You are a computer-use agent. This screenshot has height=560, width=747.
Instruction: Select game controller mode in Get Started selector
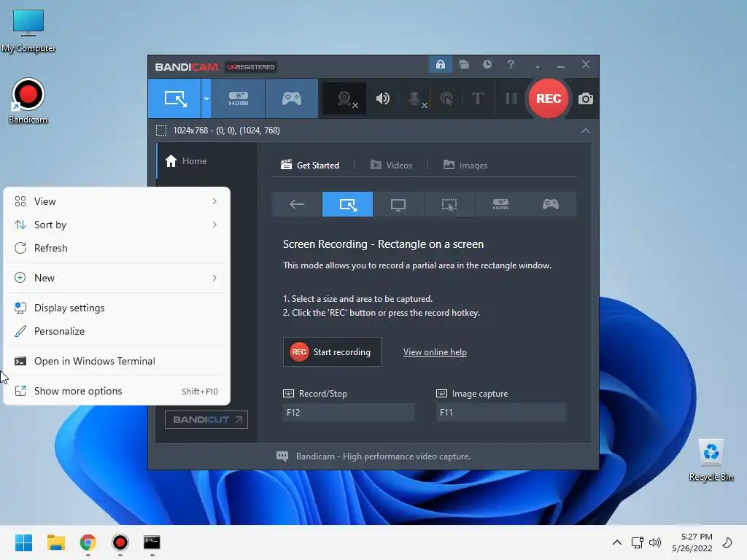pos(551,204)
